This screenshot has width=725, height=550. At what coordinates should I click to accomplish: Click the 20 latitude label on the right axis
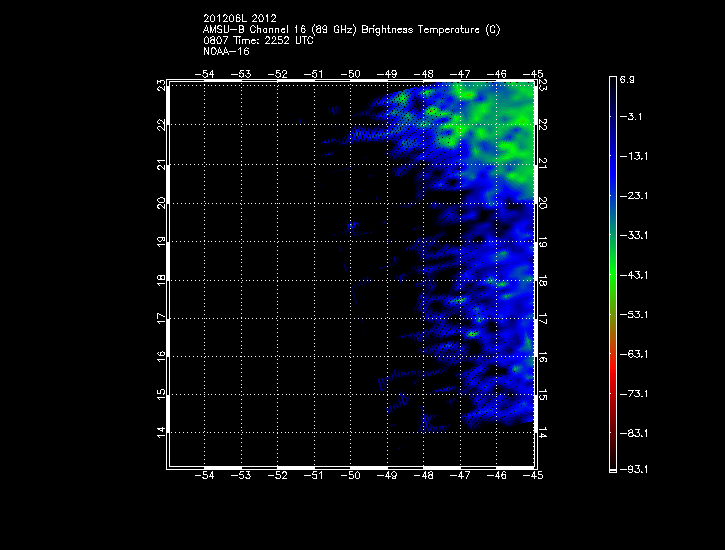543,202
